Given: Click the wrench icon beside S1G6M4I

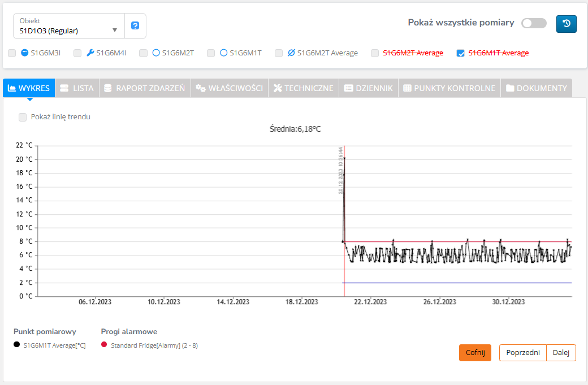Looking at the screenshot, I should pyautogui.click(x=90, y=53).
